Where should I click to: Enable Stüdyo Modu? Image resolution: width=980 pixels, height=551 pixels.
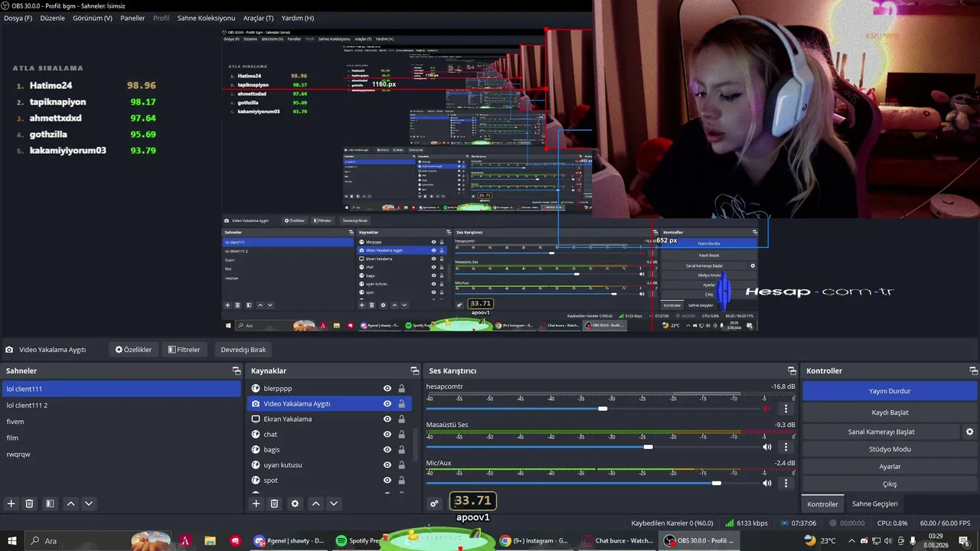pyautogui.click(x=890, y=449)
